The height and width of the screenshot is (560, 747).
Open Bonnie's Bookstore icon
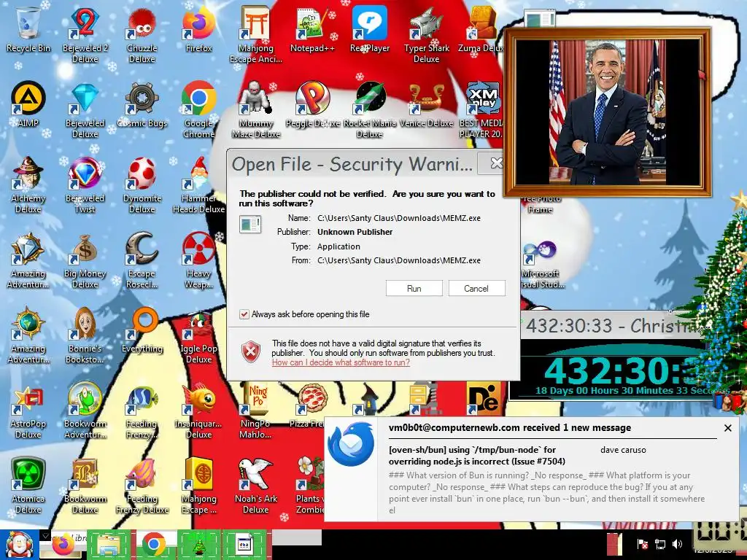(85, 335)
